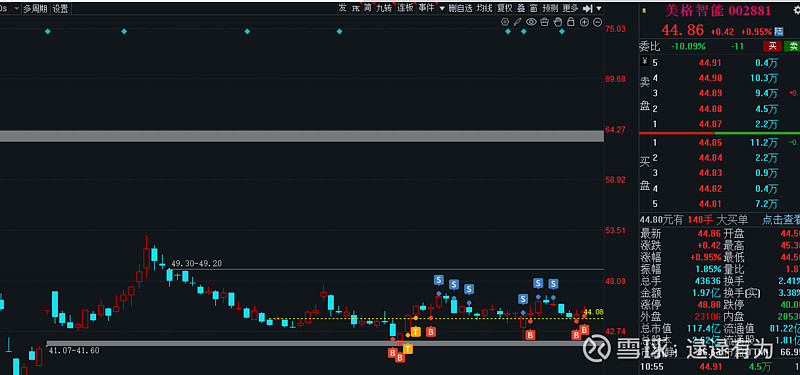Click the 44.08 yellow price tag
800x375 pixels.
594,312
